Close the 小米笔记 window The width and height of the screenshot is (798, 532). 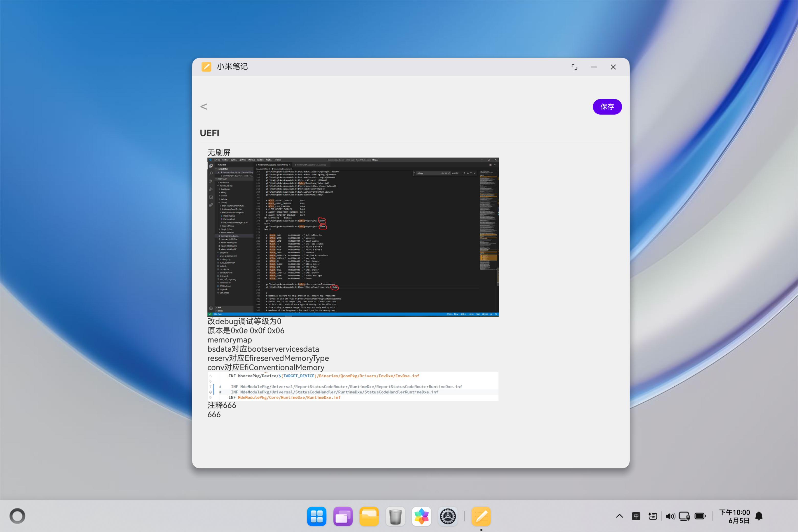tap(613, 67)
